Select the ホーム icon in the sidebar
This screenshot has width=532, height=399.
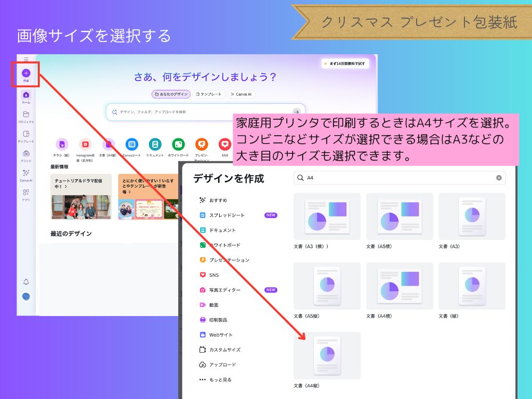coord(26,96)
